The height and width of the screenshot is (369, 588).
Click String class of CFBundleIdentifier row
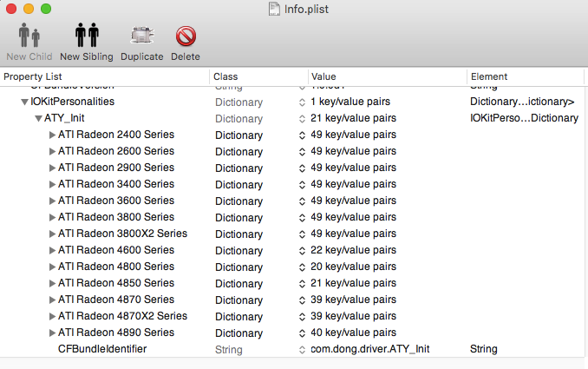(x=229, y=350)
